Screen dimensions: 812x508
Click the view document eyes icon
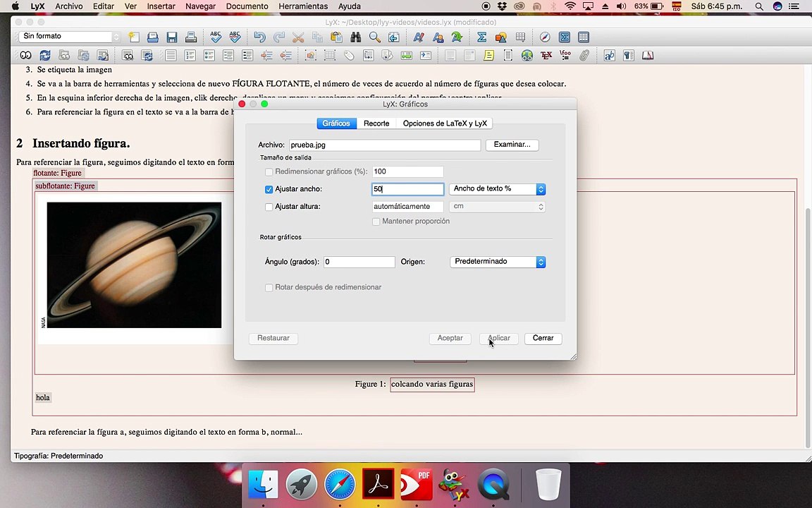(25, 55)
